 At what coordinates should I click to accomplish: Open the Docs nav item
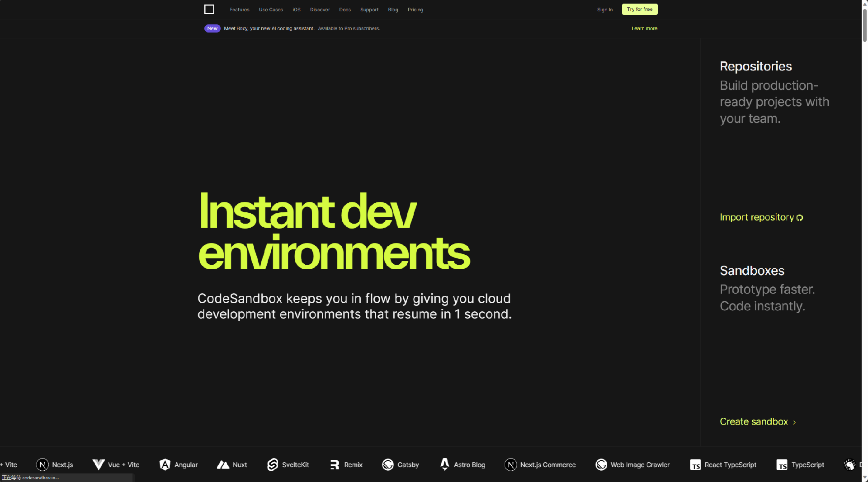click(345, 9)
